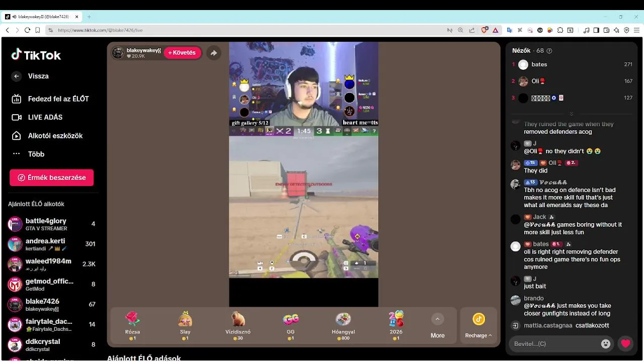Click the brando username in chat
The width and height of the screenshot is (644, 362).
point(534,298)
